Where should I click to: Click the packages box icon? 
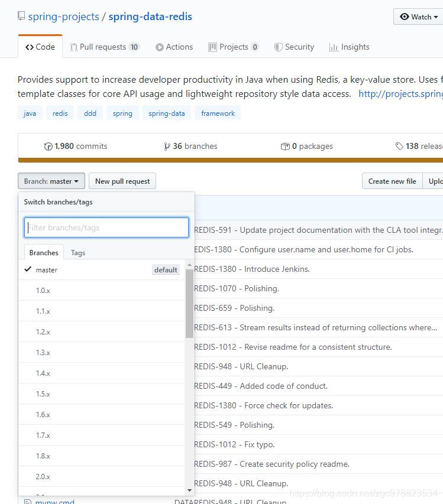285,147
